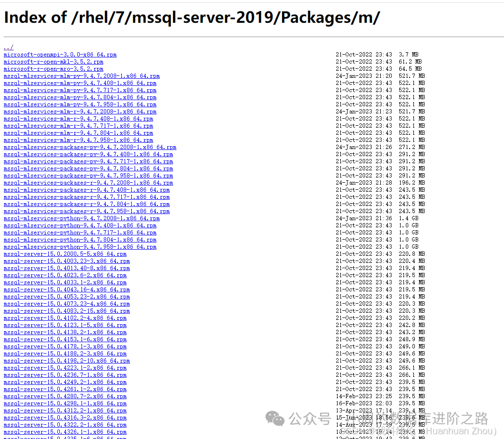Image resolution: width=504 pixels, height=439 pixels.
Task: Select mssql-server-15.0.4249.2-1 link
Action: pyautogui.click(x=65, y=382)
